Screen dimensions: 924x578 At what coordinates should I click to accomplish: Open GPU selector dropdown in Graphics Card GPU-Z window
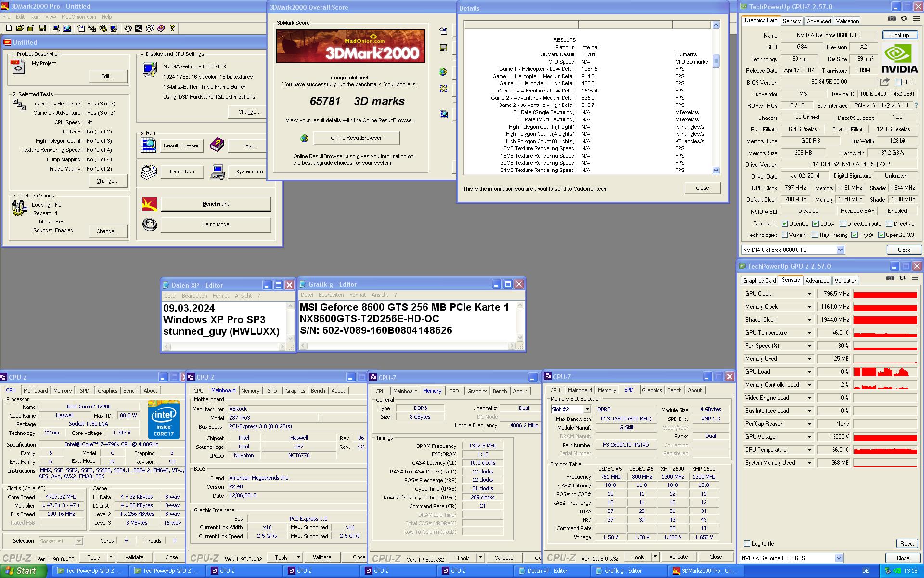[x=840, y=250]
